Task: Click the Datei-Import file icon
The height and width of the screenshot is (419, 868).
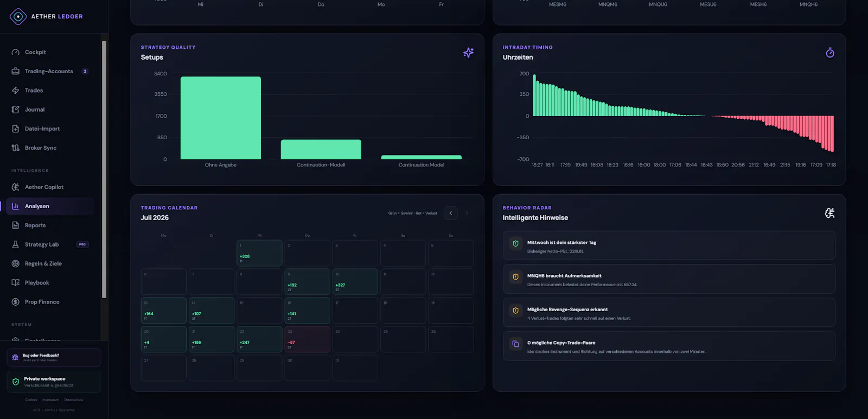Action: coord(15,128)
